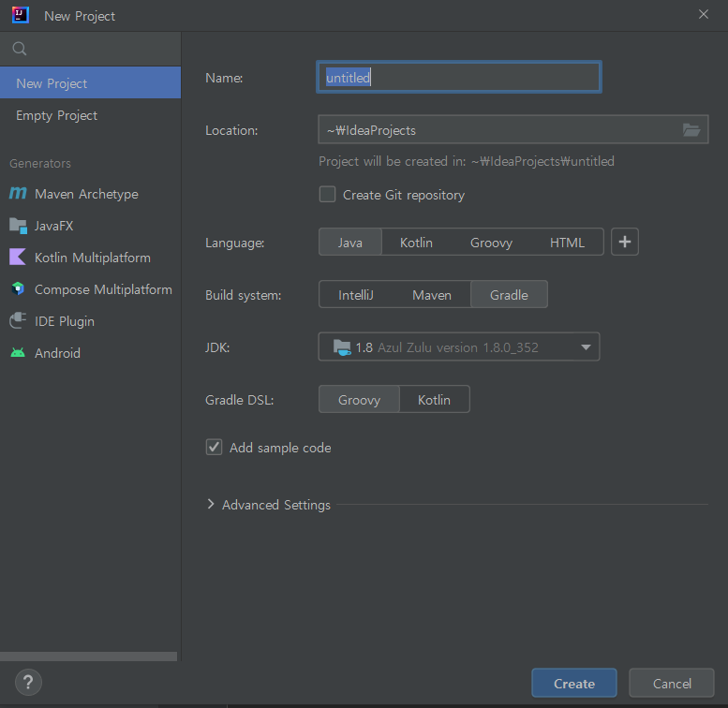Click the IntelliJ IDEA logo in title bar
728x708 pixels.
[x=21, y=15]
